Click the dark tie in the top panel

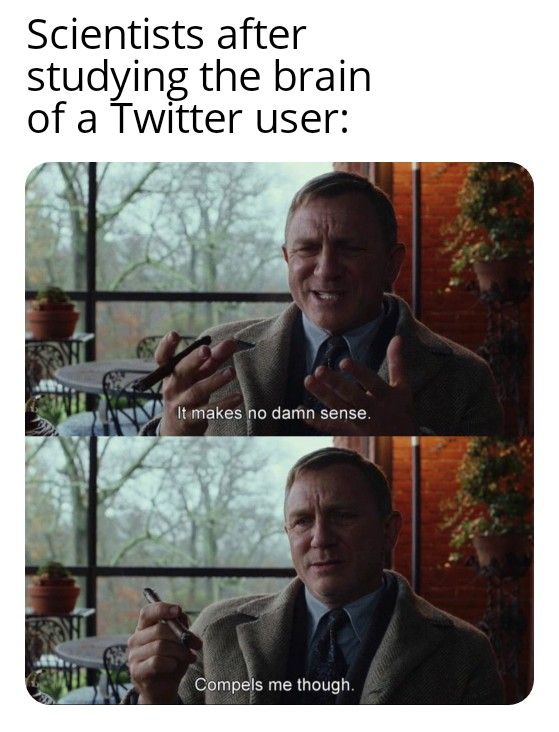(331, 354)
